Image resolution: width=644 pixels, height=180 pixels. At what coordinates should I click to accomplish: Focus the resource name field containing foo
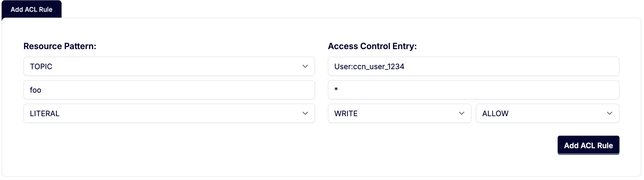169,90
